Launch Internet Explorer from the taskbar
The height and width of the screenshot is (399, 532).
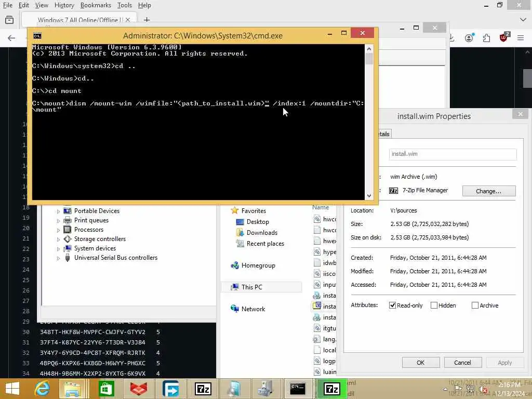pyautogui.click(x=43, y=389)
